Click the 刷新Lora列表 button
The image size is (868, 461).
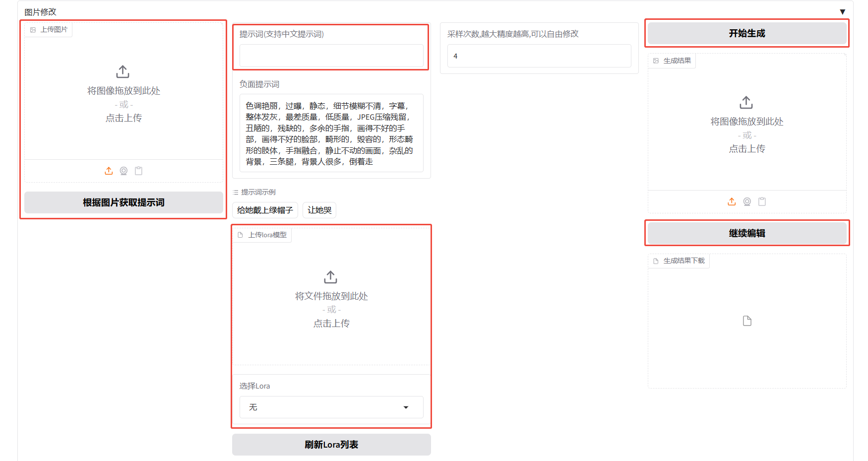(331, 445)
